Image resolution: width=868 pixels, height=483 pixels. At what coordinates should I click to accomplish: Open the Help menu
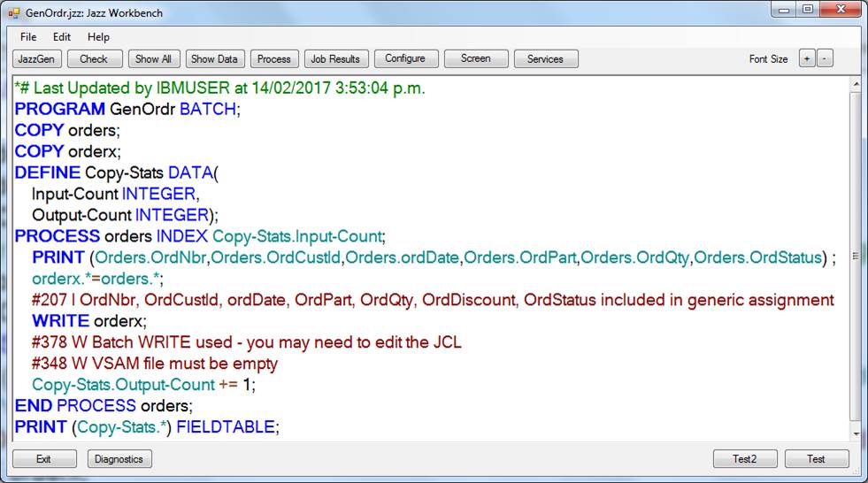[98, 37]
